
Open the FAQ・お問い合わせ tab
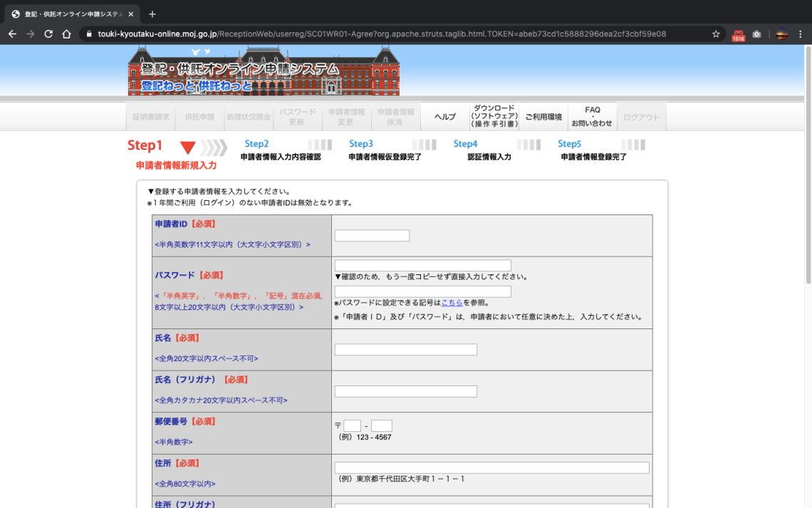(592, 116)
